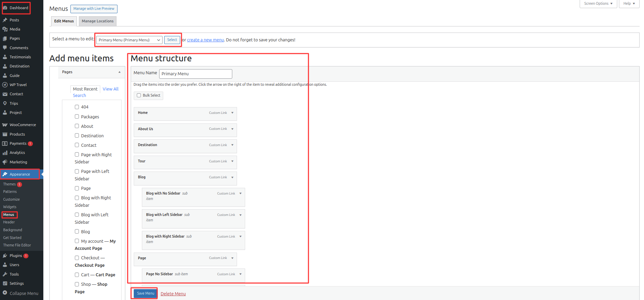
Task: Open Themes submenu under Appearance
Action: (9, 184)
